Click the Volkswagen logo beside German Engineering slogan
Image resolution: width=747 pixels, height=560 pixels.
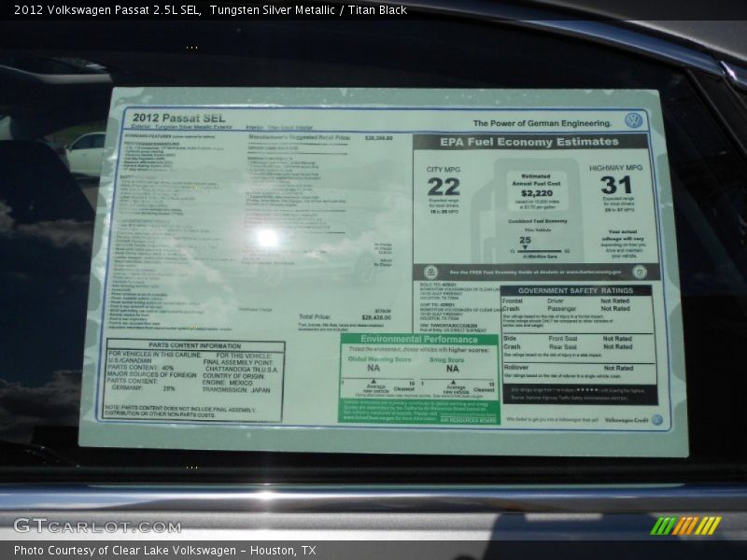click(x=634, y=120)
